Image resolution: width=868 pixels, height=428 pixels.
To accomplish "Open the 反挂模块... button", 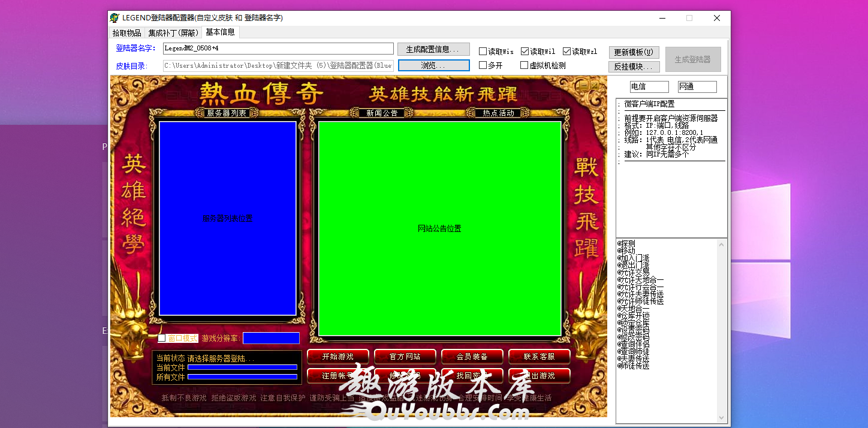I will coord(634,67).
